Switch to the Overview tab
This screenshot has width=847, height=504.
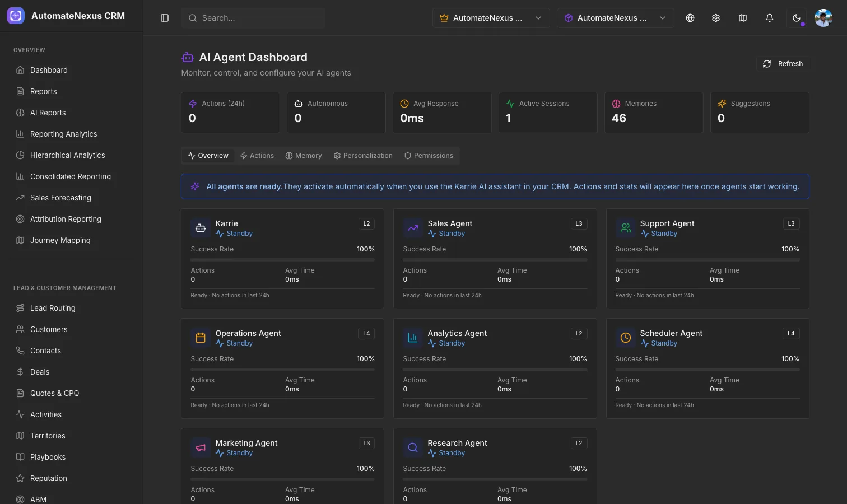pyautogui.click(x=208, y=156)
